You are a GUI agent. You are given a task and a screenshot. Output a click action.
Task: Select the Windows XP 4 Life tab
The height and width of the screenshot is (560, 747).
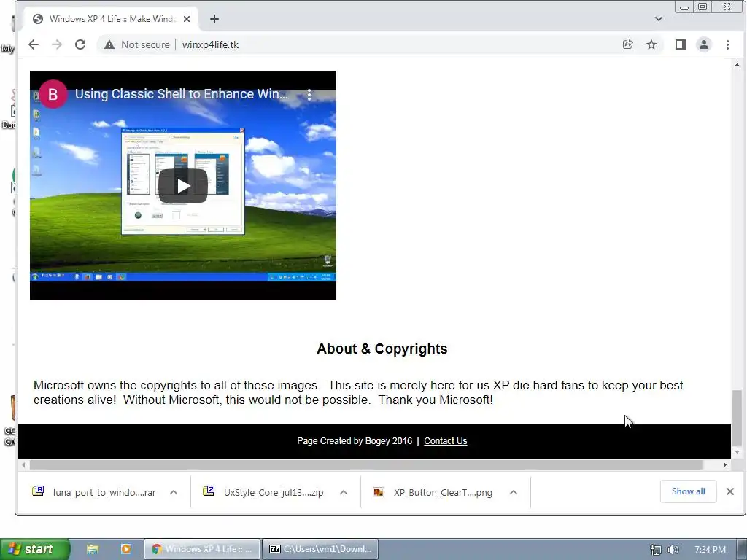click(x=111, y=19)
